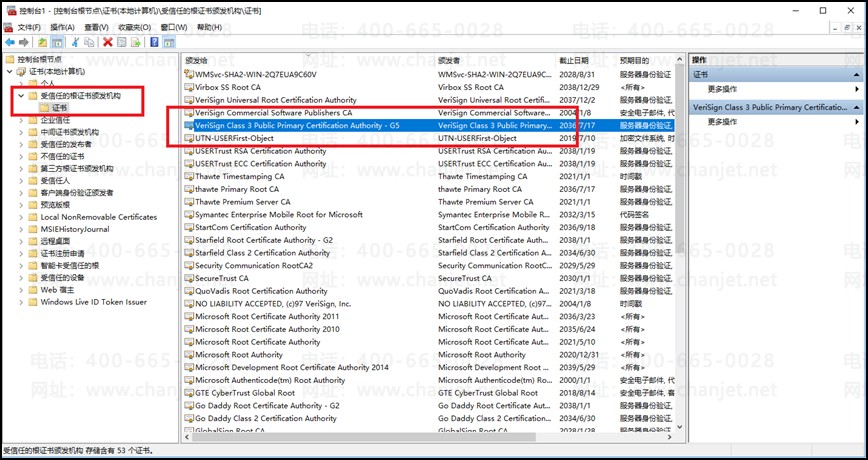This screenshot has height=460, width=868.
Task: Click the Export list icon
Action: [135, 42]
